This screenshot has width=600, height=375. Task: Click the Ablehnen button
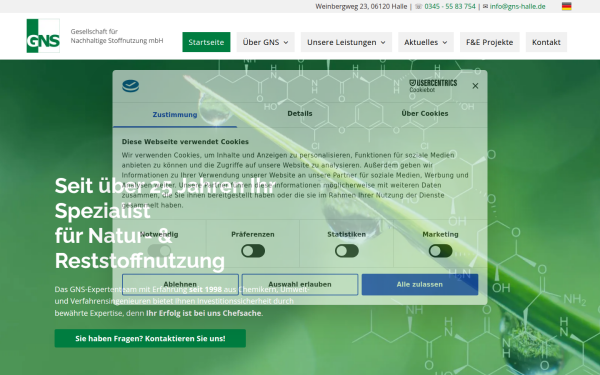(x=180, y=284)
